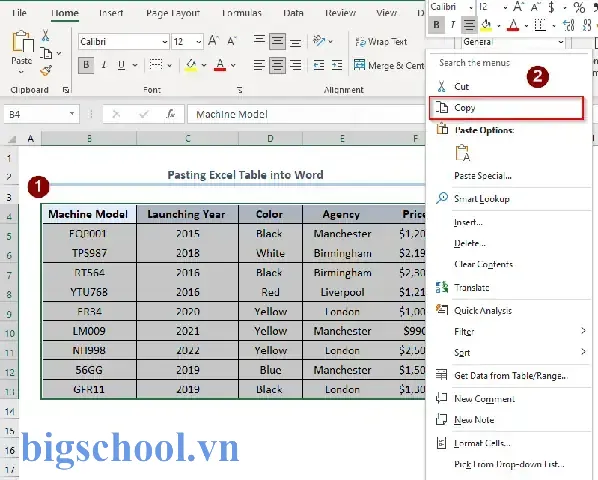Viewport: 598px width, 480px height.
Task: Choose Format Cells in context menu
Action: (482, 443)
